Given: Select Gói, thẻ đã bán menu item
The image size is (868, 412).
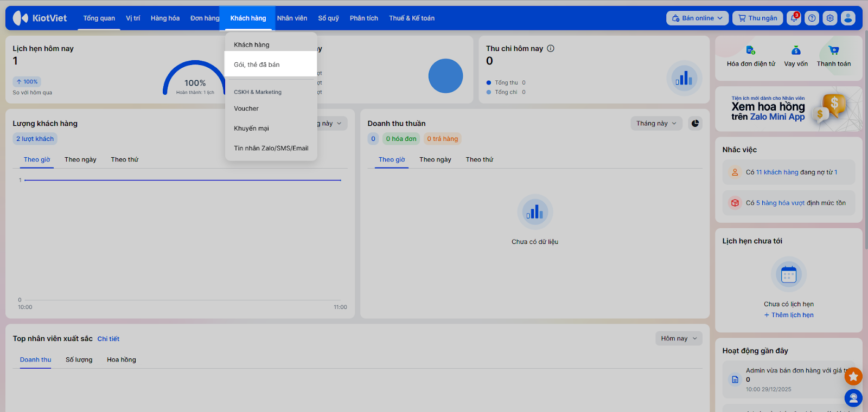Looking at the screenshot, I should 257,65.
